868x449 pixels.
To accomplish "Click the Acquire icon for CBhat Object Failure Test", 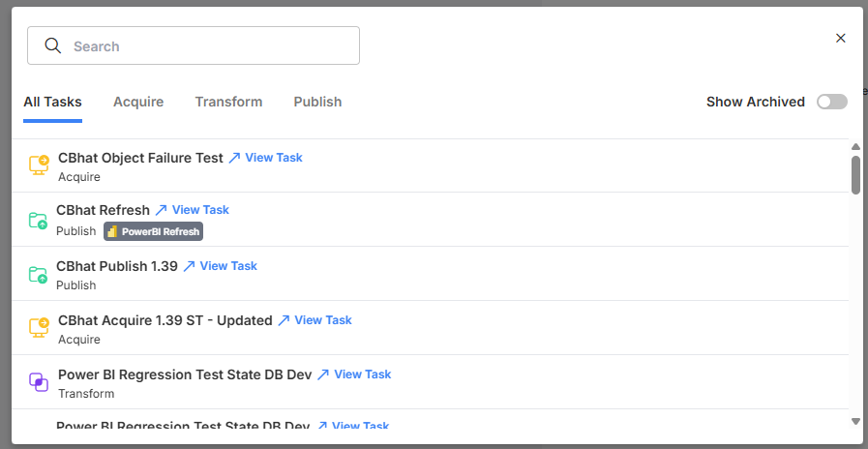I will click(x=40, y=165).
